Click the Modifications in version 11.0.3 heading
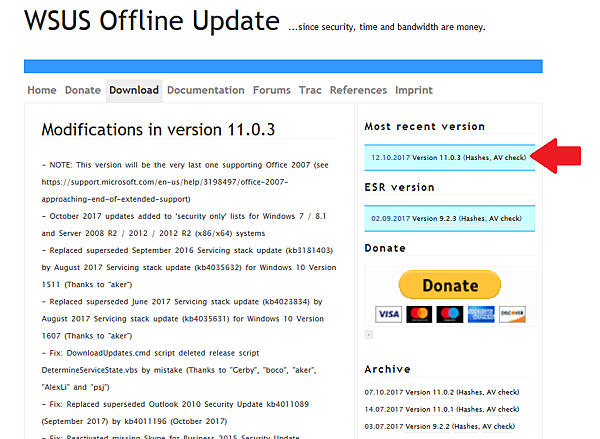The height and width of the screenshot is (439, 600). pos(158,130)
